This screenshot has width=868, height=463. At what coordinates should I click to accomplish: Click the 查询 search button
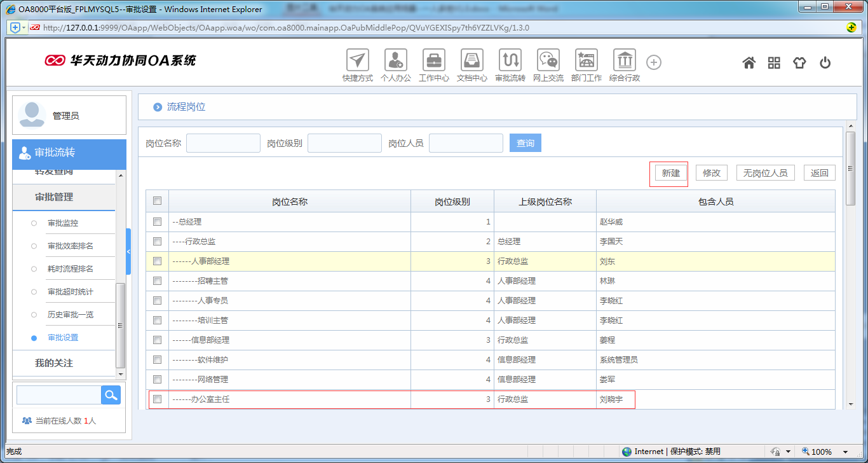pyautogui.click(x=526, y=143)
